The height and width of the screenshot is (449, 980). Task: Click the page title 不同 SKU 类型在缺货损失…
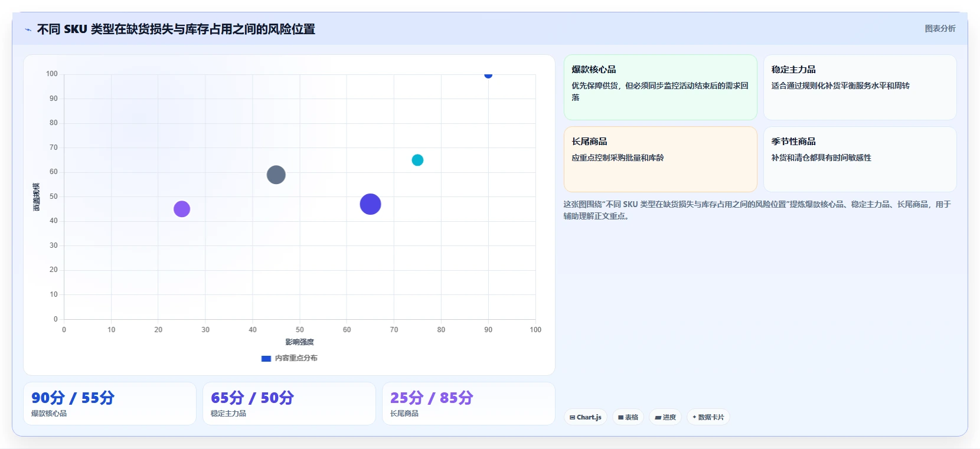pyautogui.click(x=176, y=29)
